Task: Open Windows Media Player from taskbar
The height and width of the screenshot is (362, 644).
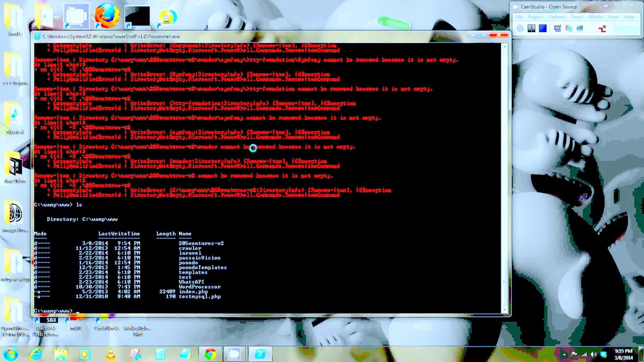Action: point(85,354)
